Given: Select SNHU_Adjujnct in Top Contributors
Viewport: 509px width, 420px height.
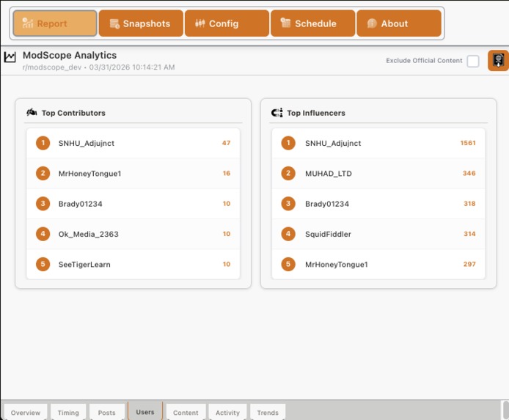Looking at the screenshot, I should (133, 143).
